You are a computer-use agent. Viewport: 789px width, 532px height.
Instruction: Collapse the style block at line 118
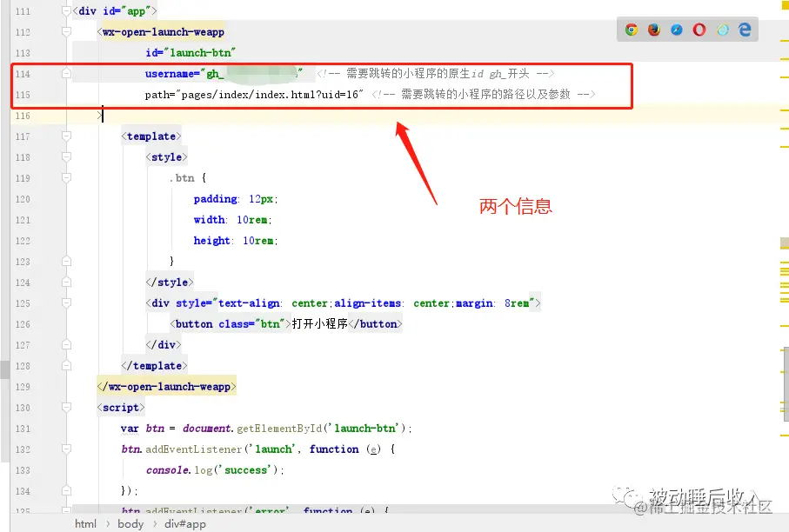66,156
